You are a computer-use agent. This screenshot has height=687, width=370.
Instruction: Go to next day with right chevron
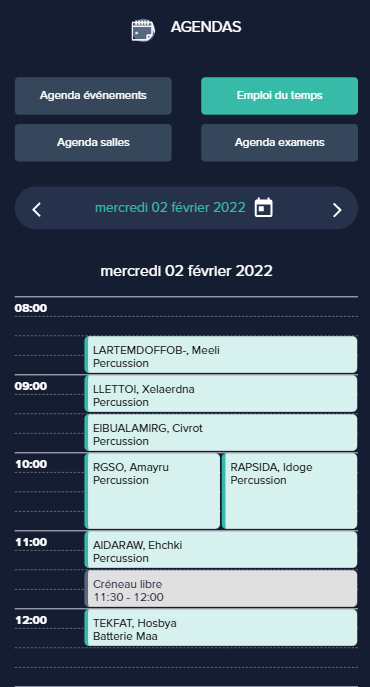click(x=337, y=210)
